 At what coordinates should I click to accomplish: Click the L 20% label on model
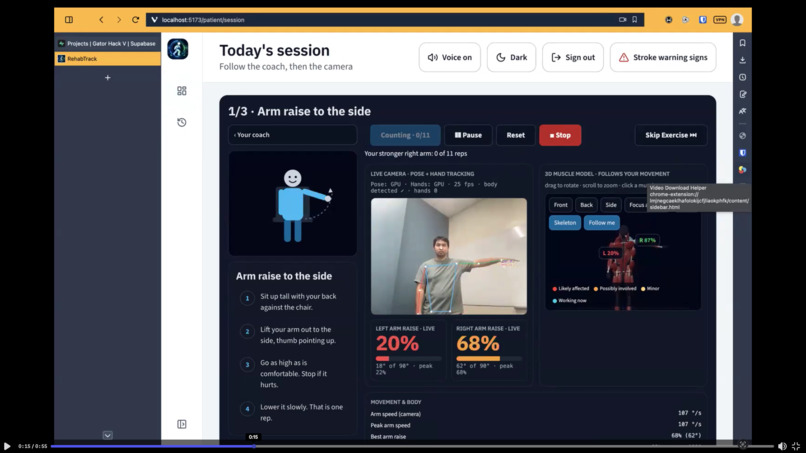click(610, 253)
